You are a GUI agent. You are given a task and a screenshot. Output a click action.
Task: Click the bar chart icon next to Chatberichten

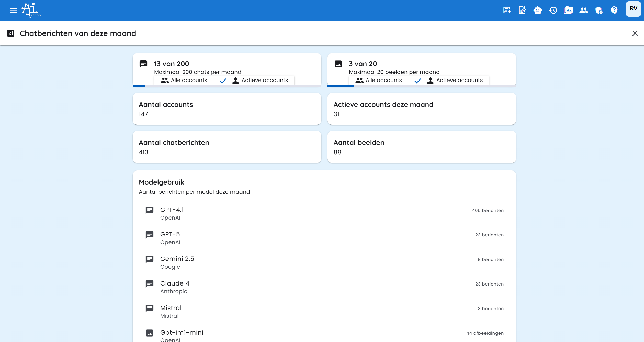10,33
